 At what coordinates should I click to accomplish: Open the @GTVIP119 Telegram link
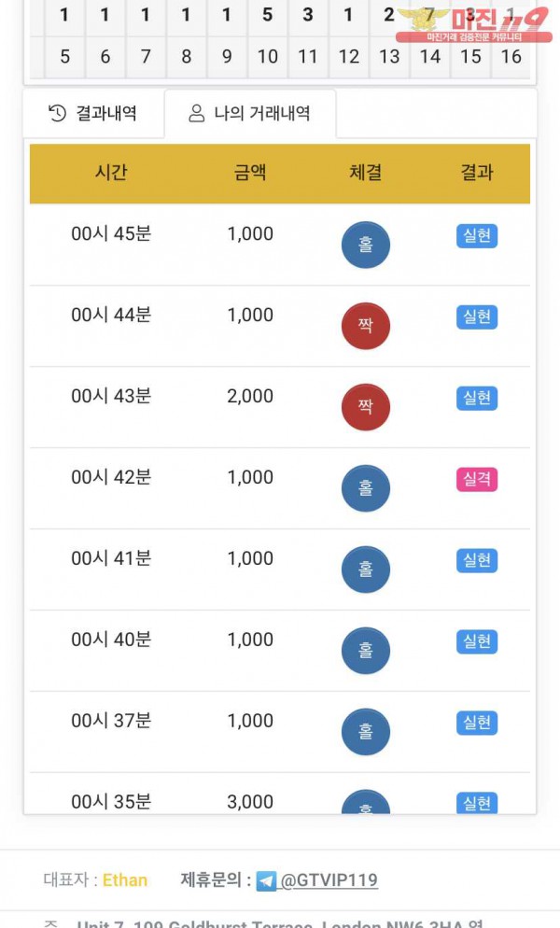329,880
